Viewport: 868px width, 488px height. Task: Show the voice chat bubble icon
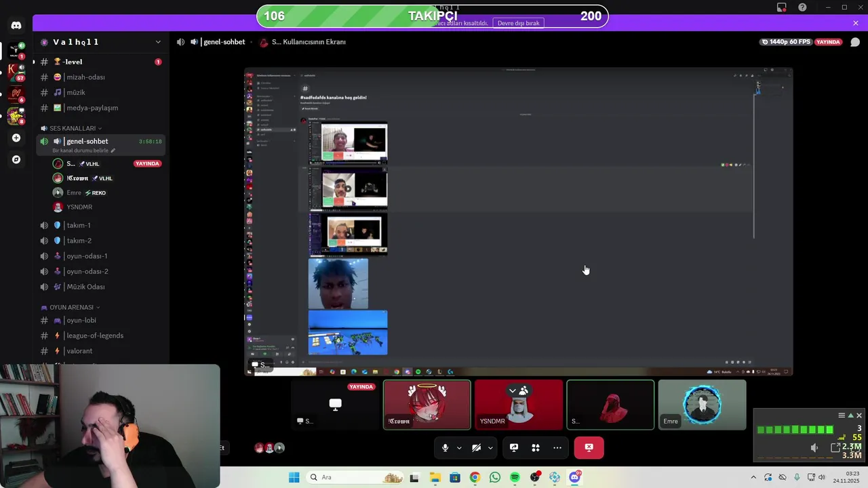pyautogui.click(x=855, y=42)
